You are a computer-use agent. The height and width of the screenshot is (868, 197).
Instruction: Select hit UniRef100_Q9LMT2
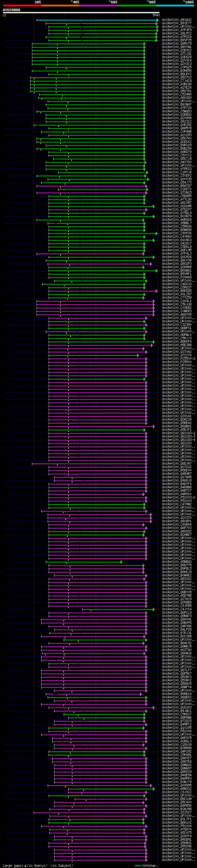pyautogui.click(x=176, y=33)
